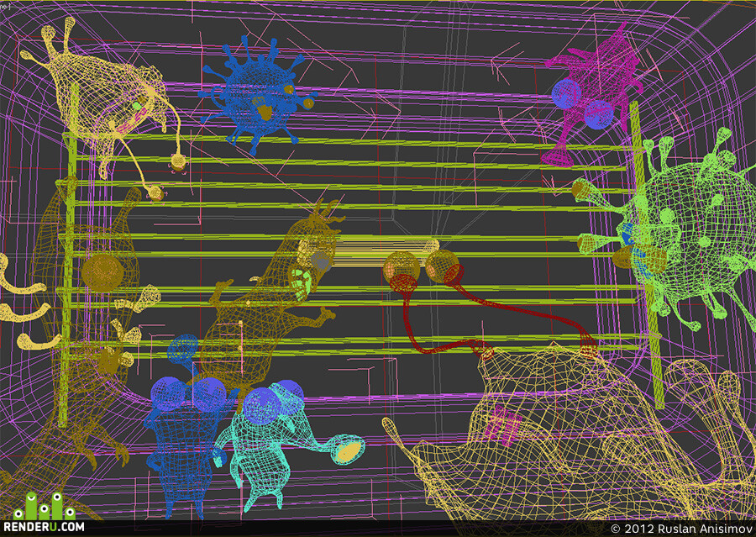Select the yellow curled tentacles at the left edge
Screen dimensions: 756x537
[x=24, y=304]
